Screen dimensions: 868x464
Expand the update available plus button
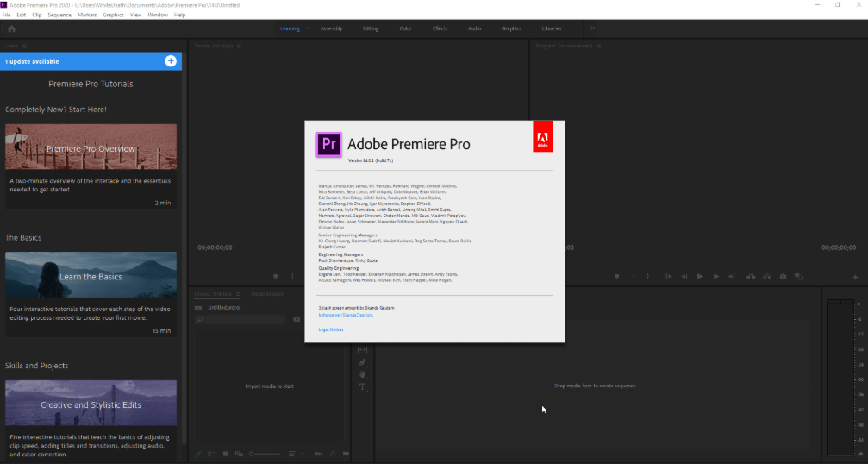pyautogui.click(x=171, y=61)
